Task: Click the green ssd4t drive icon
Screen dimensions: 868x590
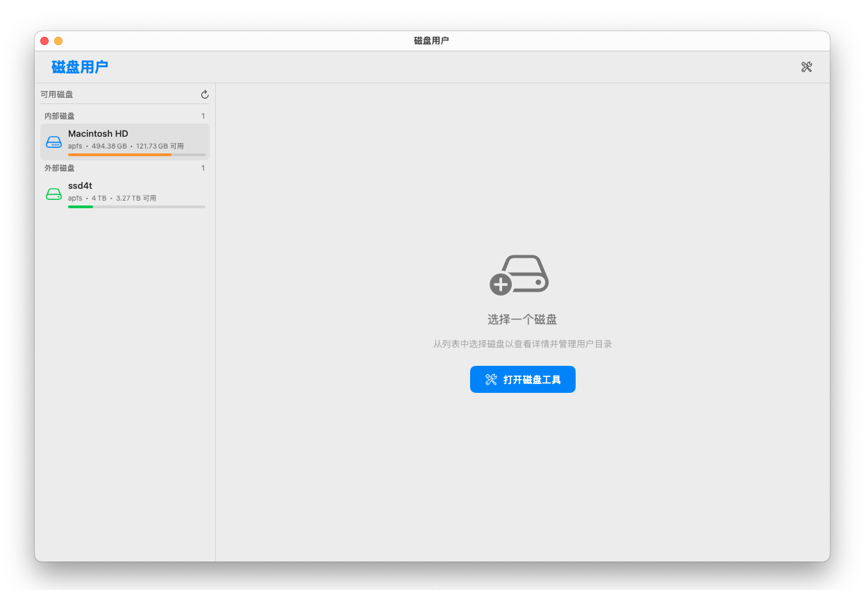Action: (x=53, y=194)
